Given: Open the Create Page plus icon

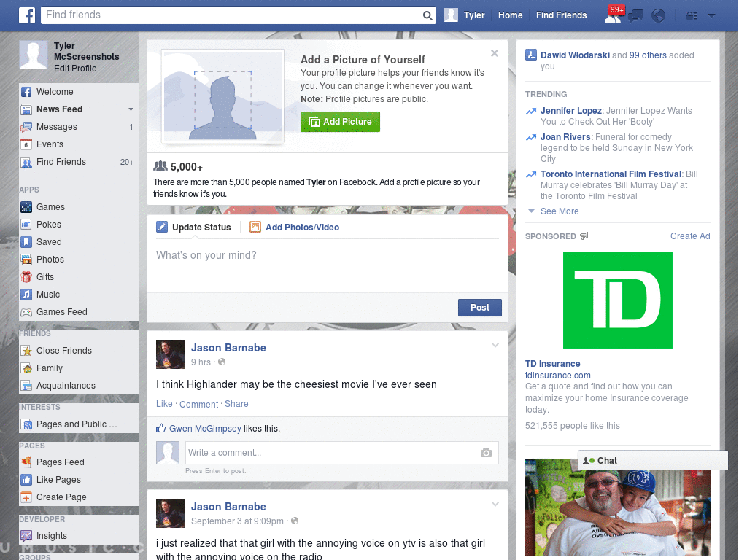Looking at the screenshot, I should [26, 497].
